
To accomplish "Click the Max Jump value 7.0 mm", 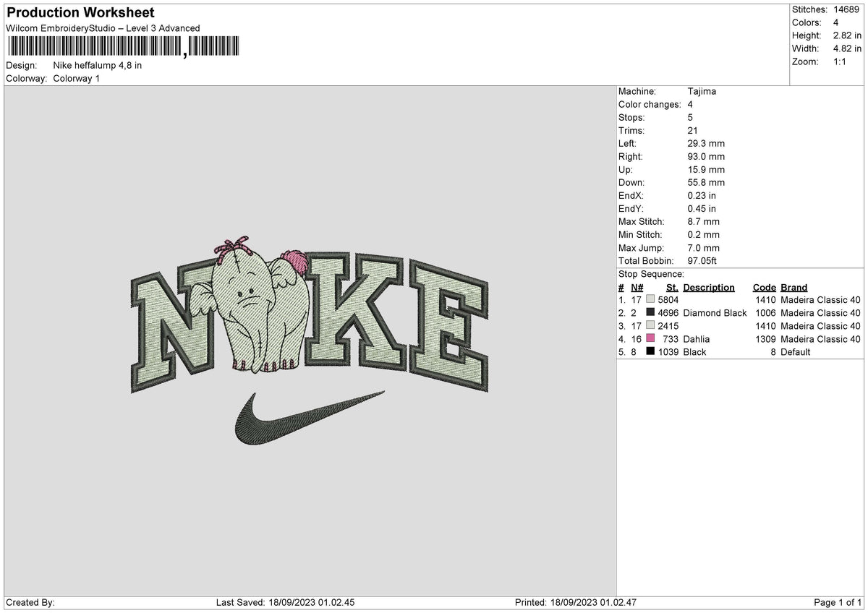I will click(x=703, y=248).
